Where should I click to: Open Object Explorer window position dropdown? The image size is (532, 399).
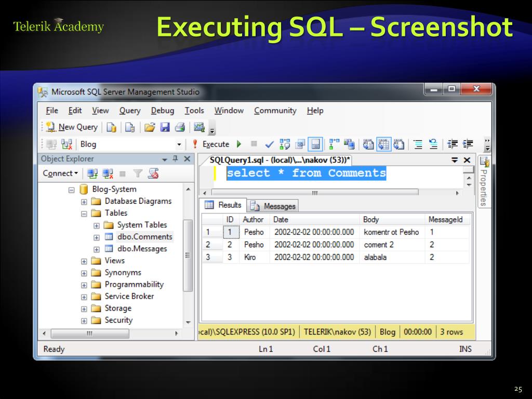pos(165,159)
